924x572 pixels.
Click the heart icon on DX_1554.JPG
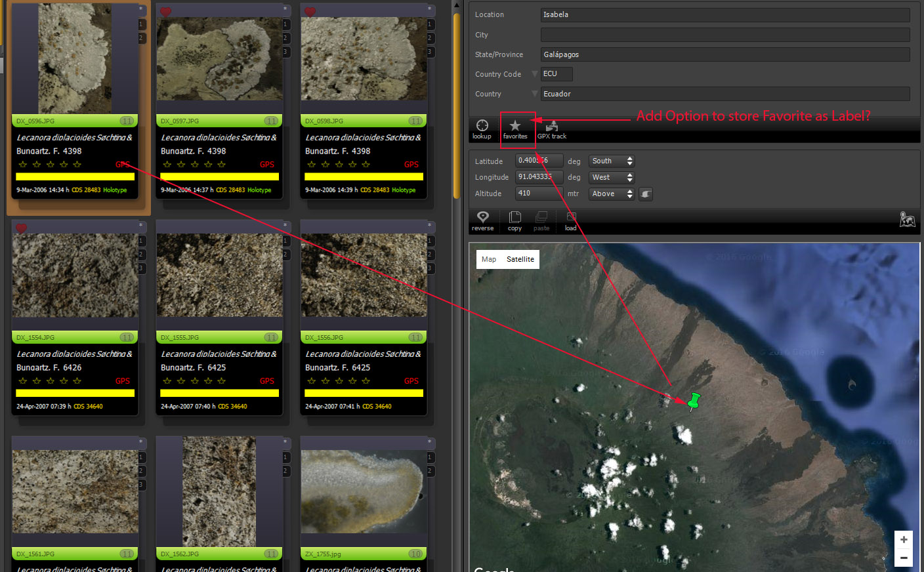point(21,228)
